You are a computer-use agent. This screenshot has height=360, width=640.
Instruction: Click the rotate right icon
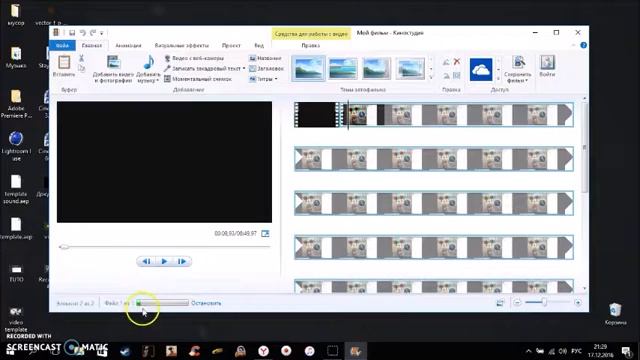coord(446,76)
